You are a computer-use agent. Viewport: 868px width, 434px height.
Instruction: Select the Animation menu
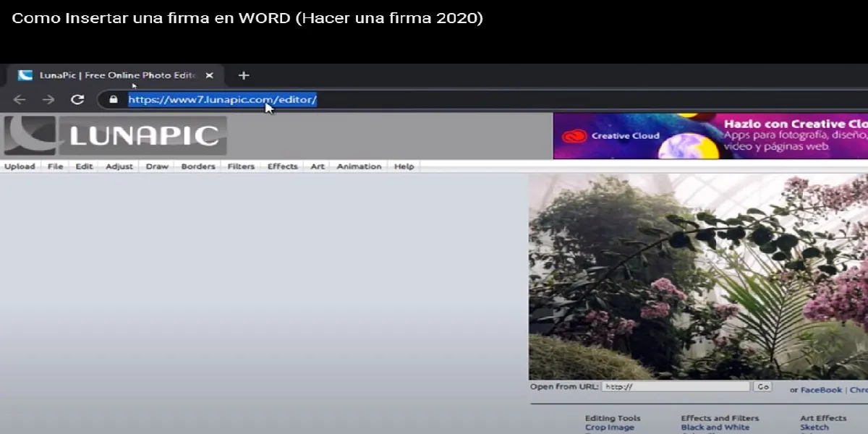[359, 166]
